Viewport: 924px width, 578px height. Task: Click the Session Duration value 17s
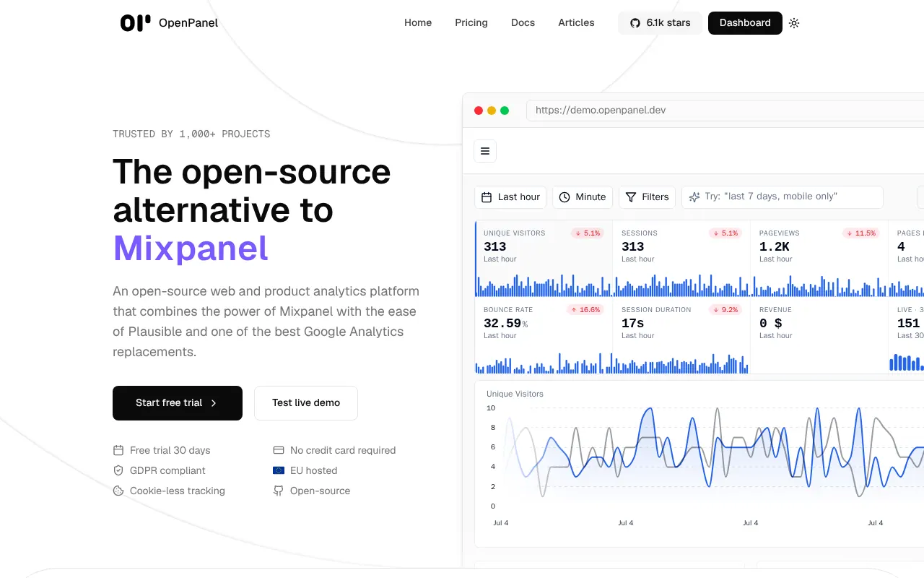pos(632,324)
